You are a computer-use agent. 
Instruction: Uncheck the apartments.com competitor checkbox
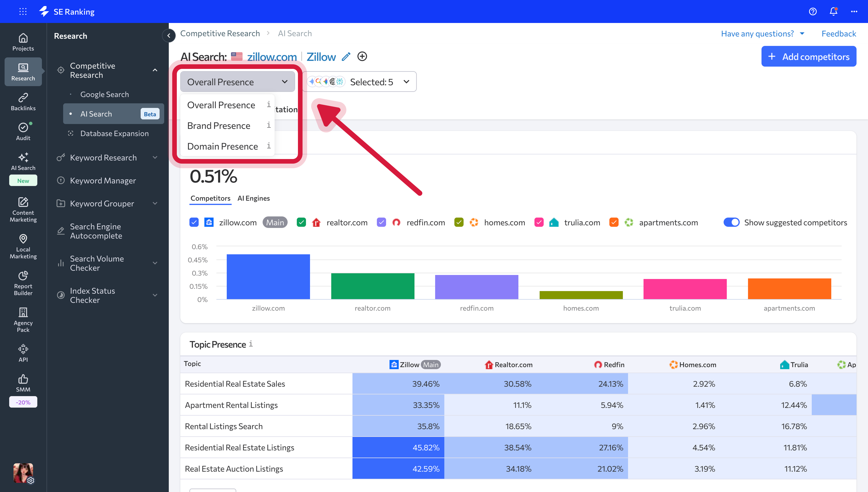pyautogui.click(x=614, y=222)
